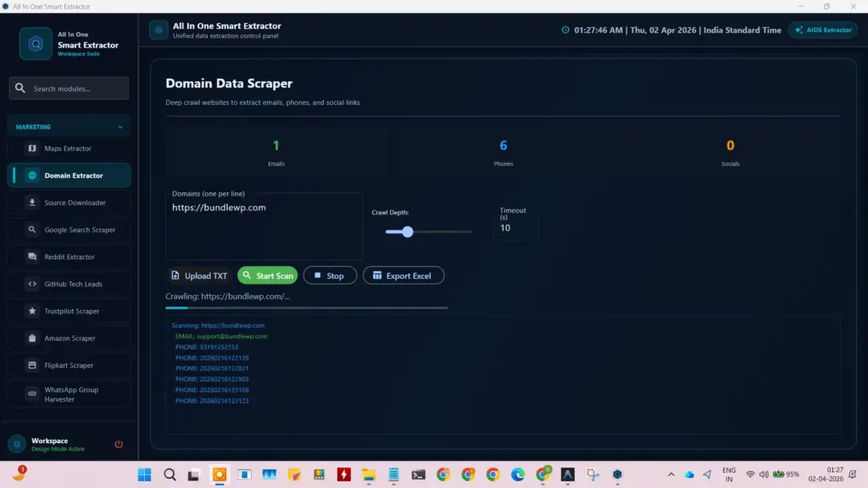This screenshot has width=868, height=488.
Task: Click the PHONE: 53191252153 log line
Action: (207, 347)
